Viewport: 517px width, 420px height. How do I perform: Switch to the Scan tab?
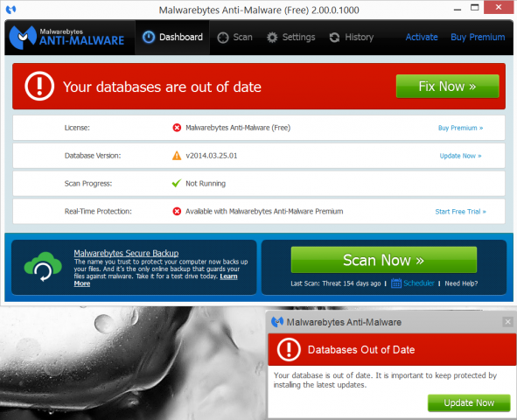click(x=234, y=38)
